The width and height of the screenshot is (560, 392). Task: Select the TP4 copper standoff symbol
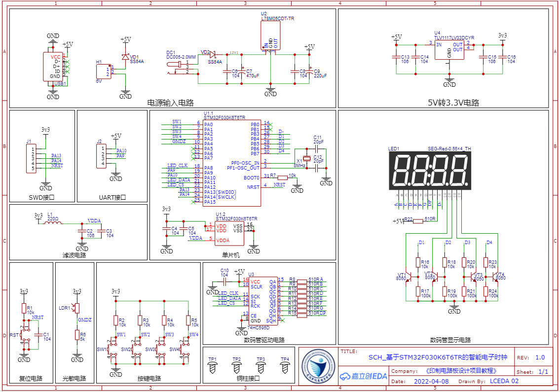(x=285, y=368)
